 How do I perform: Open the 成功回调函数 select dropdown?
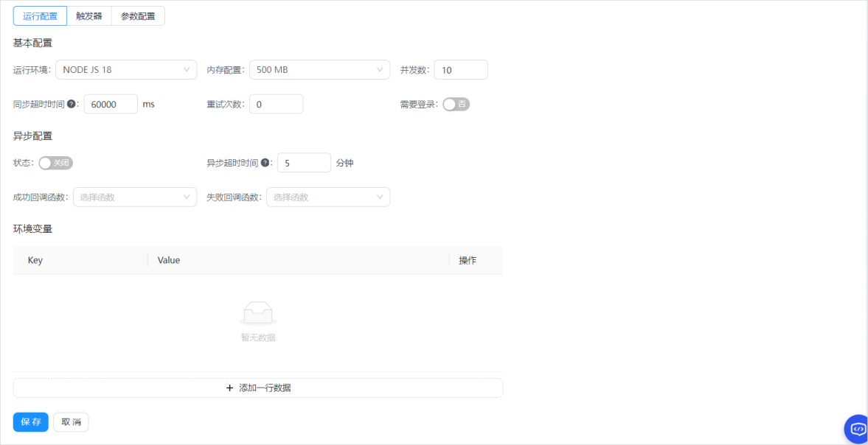click(x=135, y=197)
